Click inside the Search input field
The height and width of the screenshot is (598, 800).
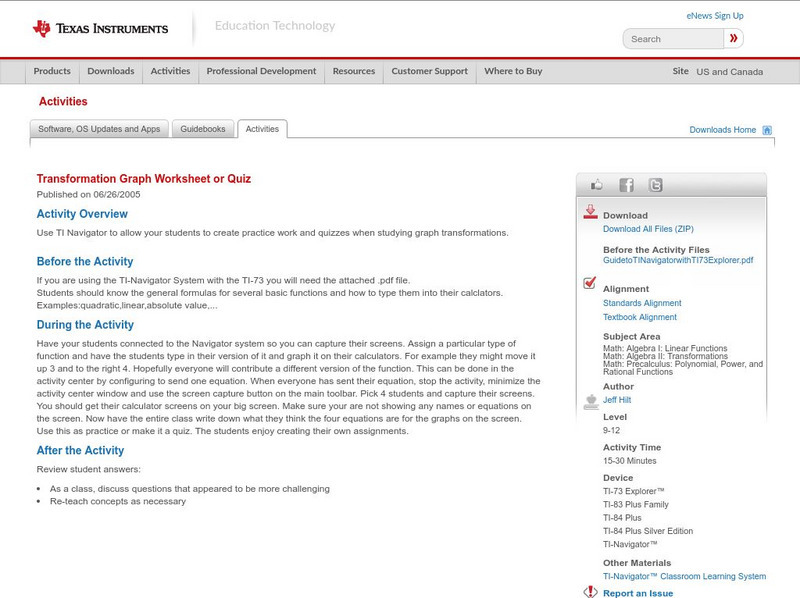(670, 38)
